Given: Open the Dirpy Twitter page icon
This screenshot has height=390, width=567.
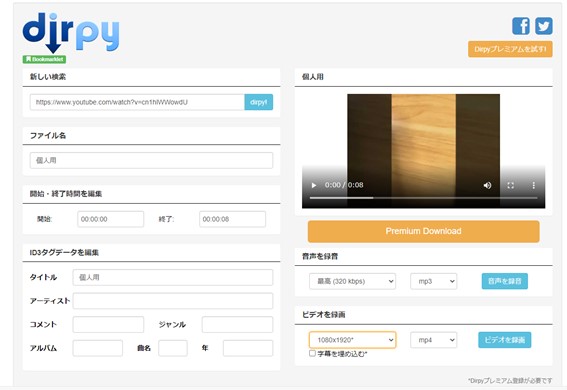Looking at the screenshot, I should point(543,26).
